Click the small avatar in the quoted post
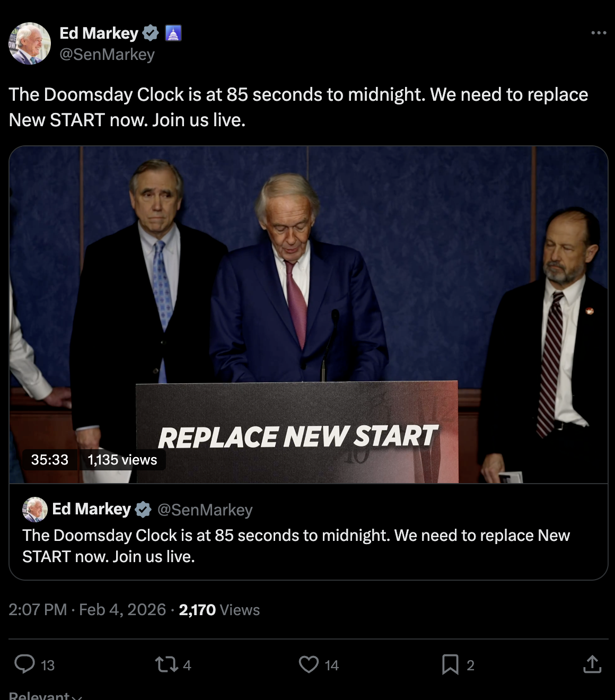 [x=35, y=510]
